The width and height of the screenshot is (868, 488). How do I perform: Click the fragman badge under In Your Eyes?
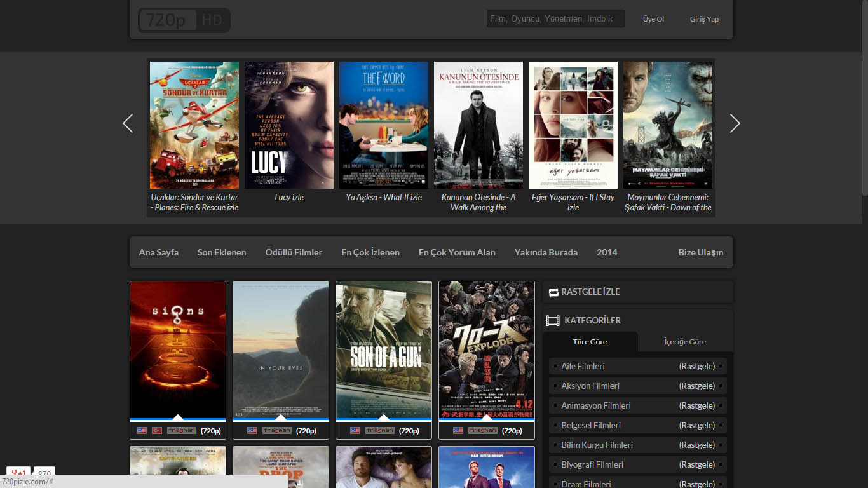pyautogui.click(x=276, y=430)
